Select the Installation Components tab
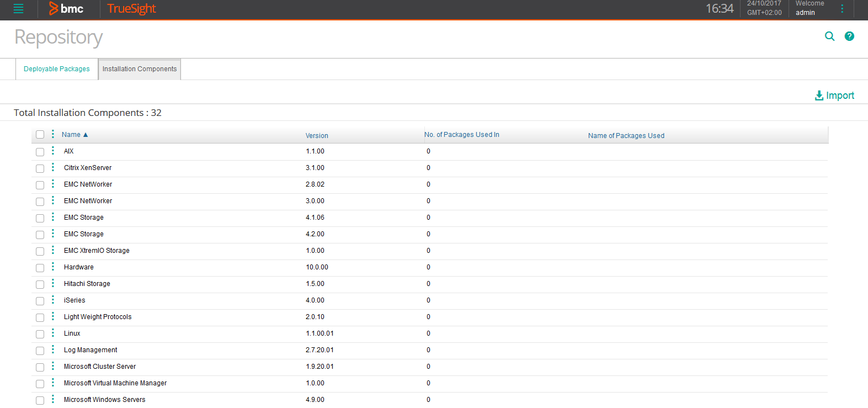 [x=140, y=69]
